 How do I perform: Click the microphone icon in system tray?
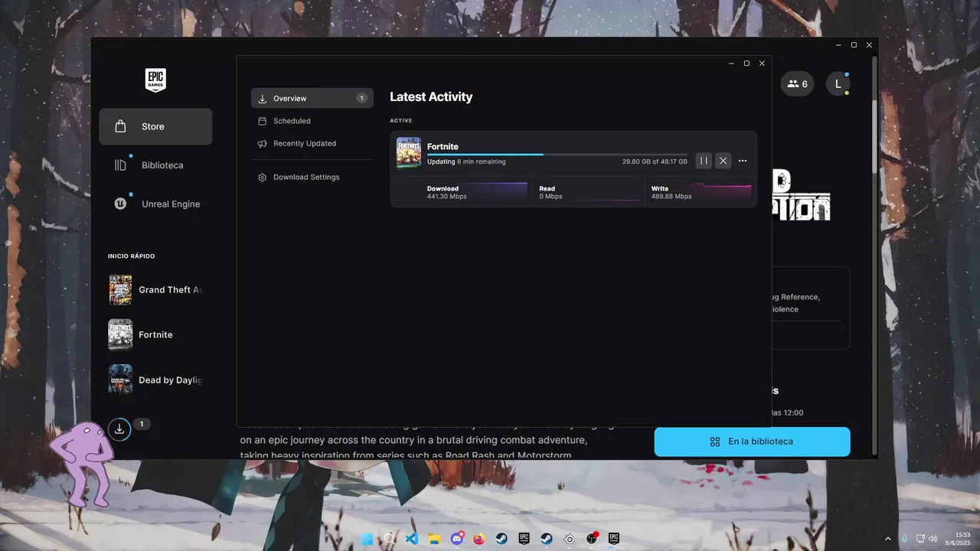[905, 539]
